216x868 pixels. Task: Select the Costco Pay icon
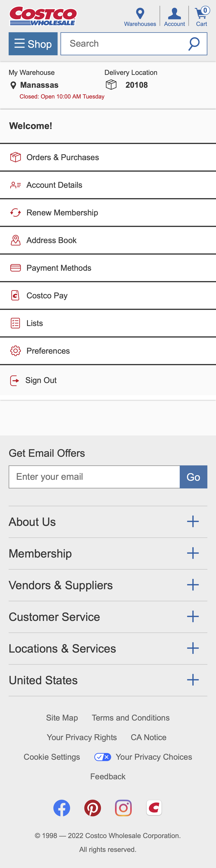point(15,295)
